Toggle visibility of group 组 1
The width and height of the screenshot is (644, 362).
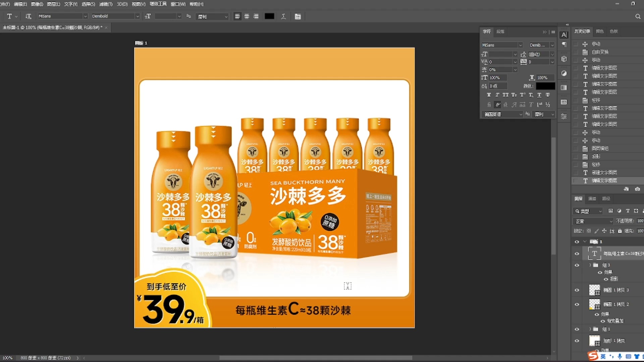pos(577,329)
